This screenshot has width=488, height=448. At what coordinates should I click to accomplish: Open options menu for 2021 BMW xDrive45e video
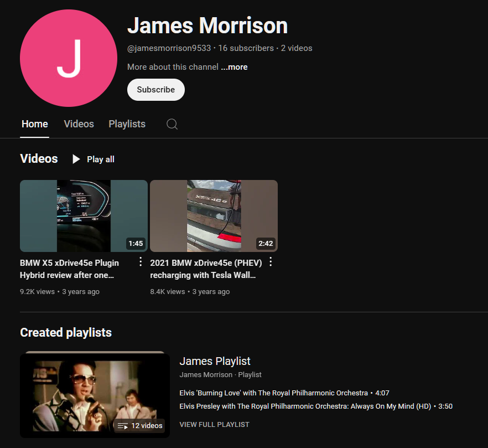tap(271, 262)
